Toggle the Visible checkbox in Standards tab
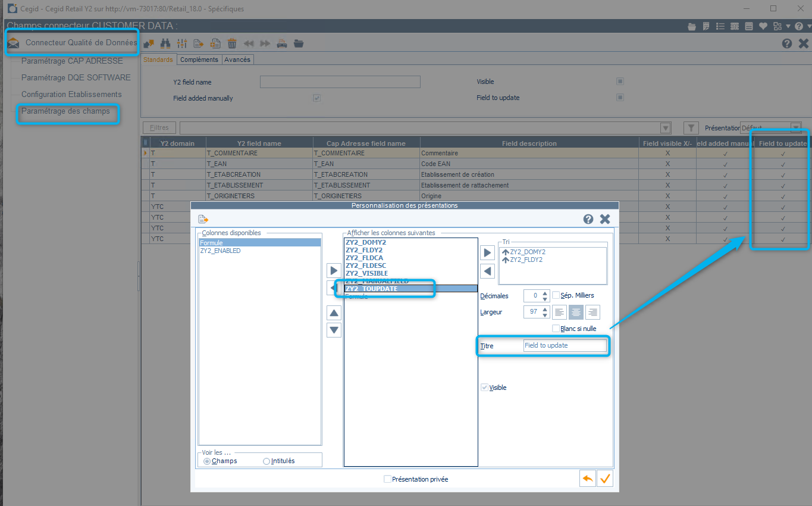Image resolution: width=812 pixels, height=506 pixels. tap(620, 82)
